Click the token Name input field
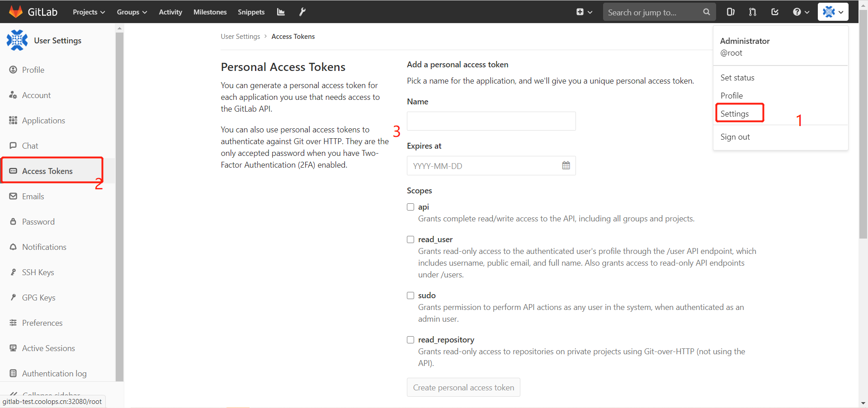Image resolution: width=868 pixels, height=408 pixels. point(491,121)
